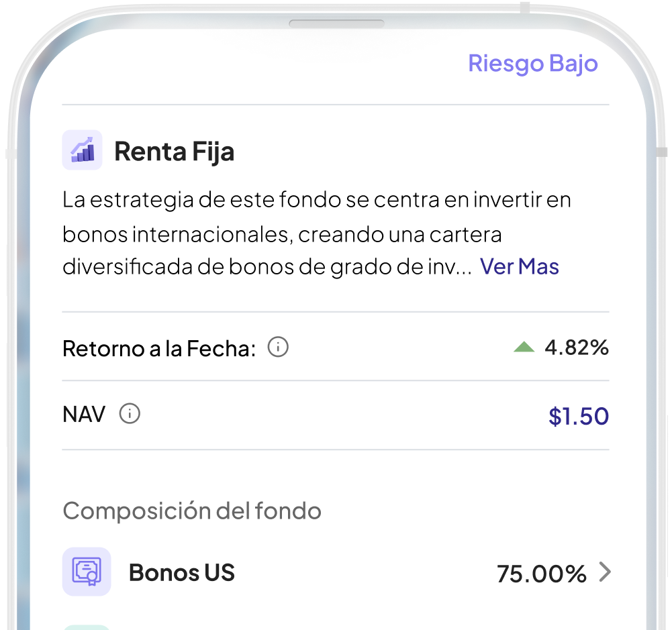Open the Bonos US composition row

pos(336,572)
